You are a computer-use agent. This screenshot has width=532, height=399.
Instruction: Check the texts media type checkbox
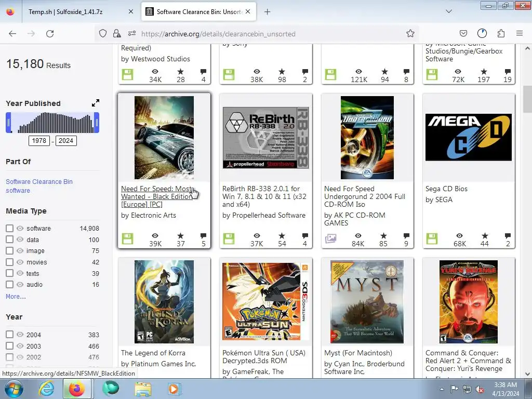pyautogui.click(x=9, y=273)
